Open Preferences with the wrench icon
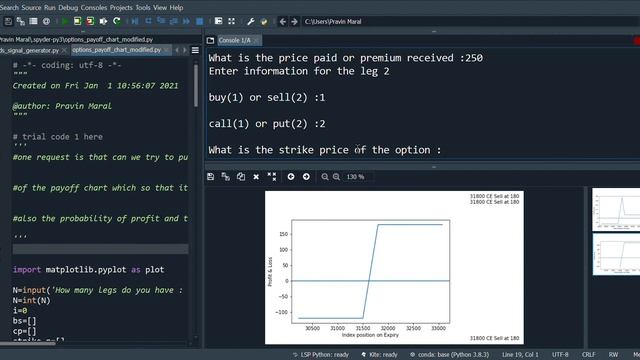The image size is (640, 360). 251,21
